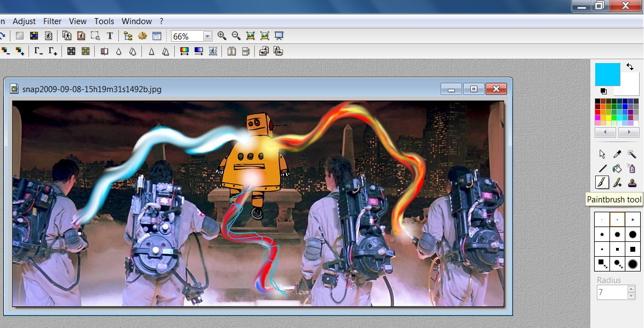Activate the Advanced paintbrush tool
Viewport: 644px width, 328px height.
617,183
